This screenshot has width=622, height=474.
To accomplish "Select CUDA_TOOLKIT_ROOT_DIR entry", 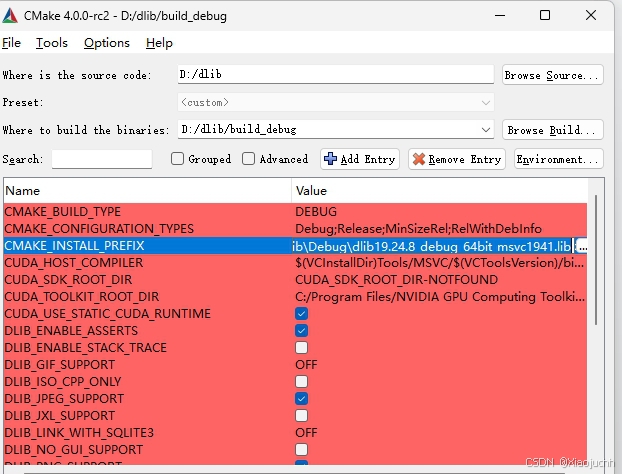I will 82,297.
